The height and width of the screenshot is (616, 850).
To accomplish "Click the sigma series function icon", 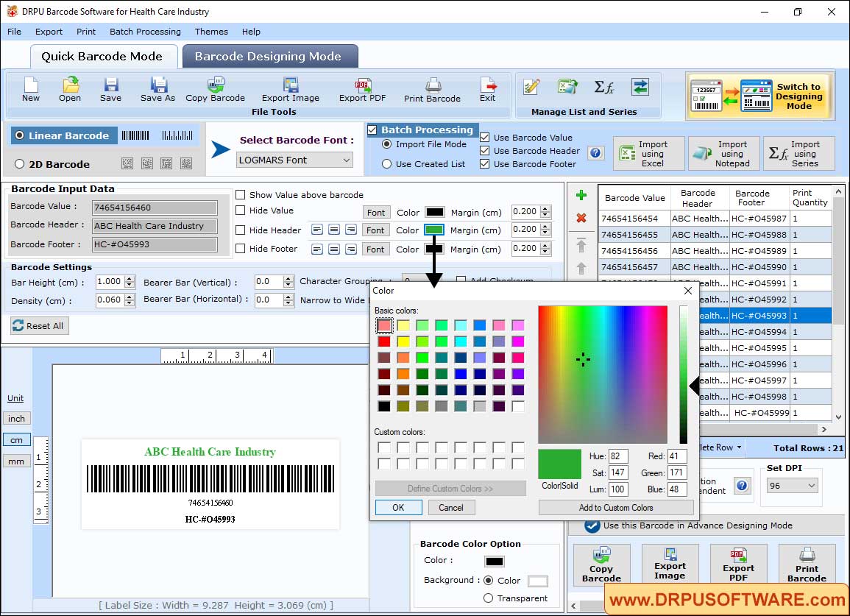I will click(604, 87).
